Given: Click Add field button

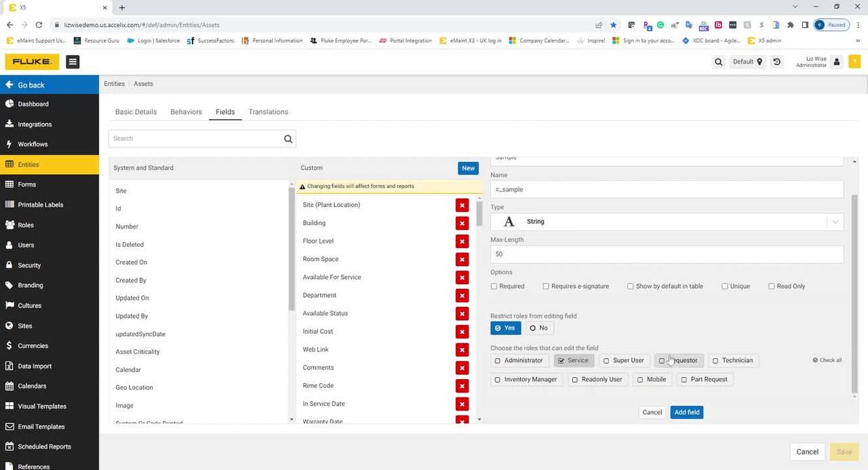Looking at the screenshot, I should pyautogui.click(x=687, y=412).
